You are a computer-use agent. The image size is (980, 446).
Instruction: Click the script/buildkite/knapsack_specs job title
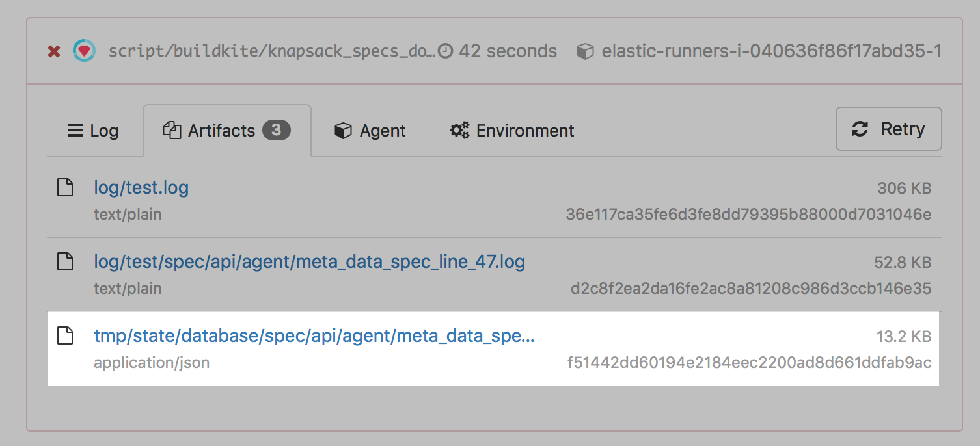(272, 51)
